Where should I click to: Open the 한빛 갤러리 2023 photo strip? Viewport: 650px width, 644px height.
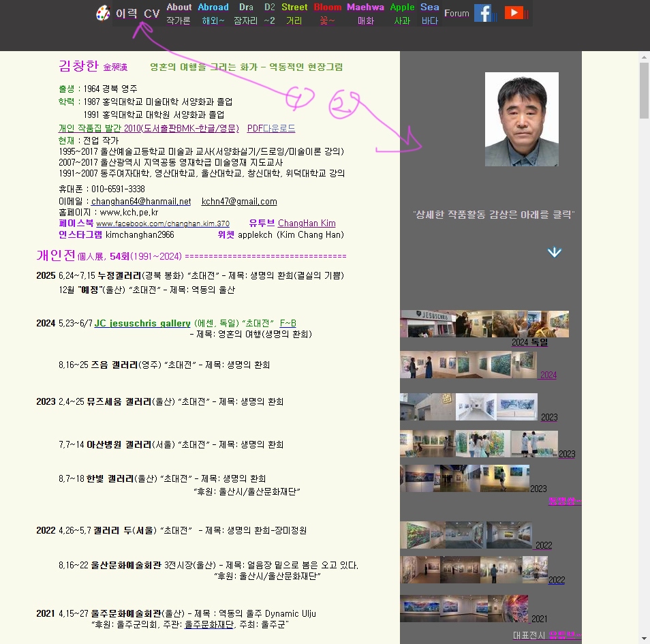click(465, 478)
